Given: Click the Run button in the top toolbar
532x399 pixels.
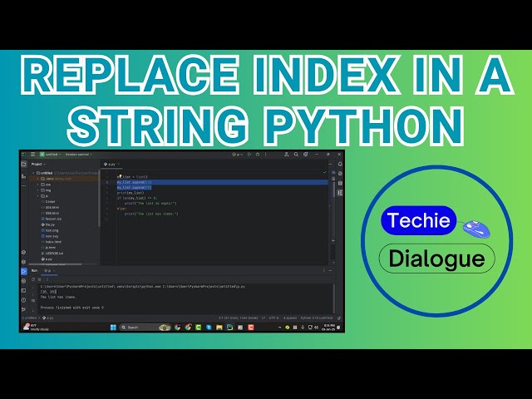Looking at the screenshot, I should coord(249,155).
